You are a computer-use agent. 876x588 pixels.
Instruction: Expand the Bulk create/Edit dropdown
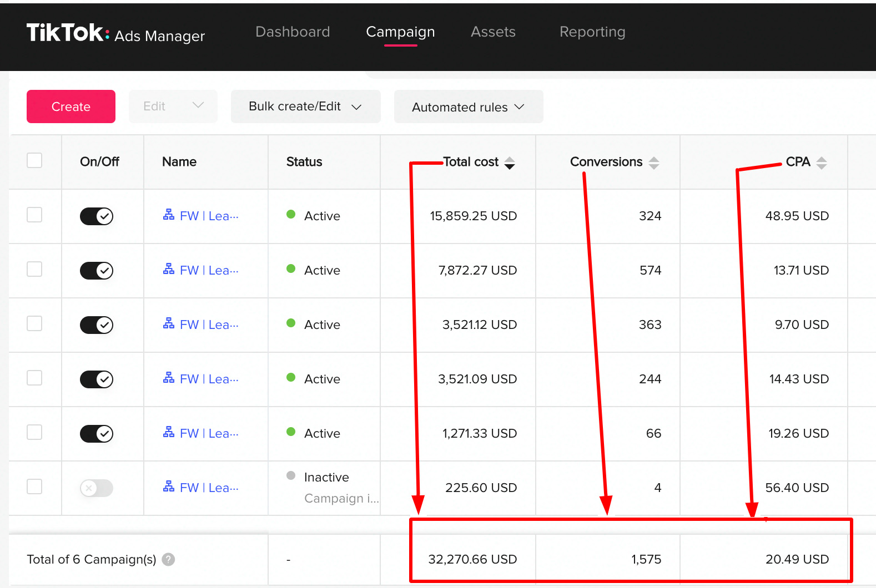tap(305, 107)
